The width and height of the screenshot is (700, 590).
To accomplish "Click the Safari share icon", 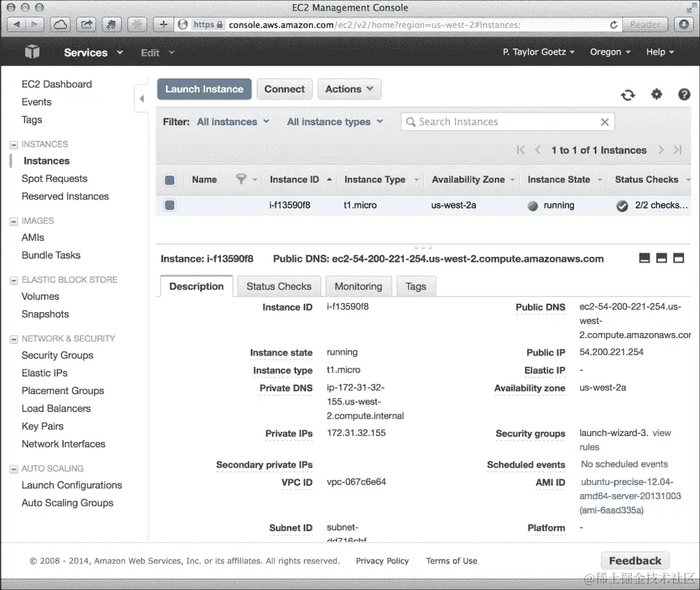I will pos(86,24).
